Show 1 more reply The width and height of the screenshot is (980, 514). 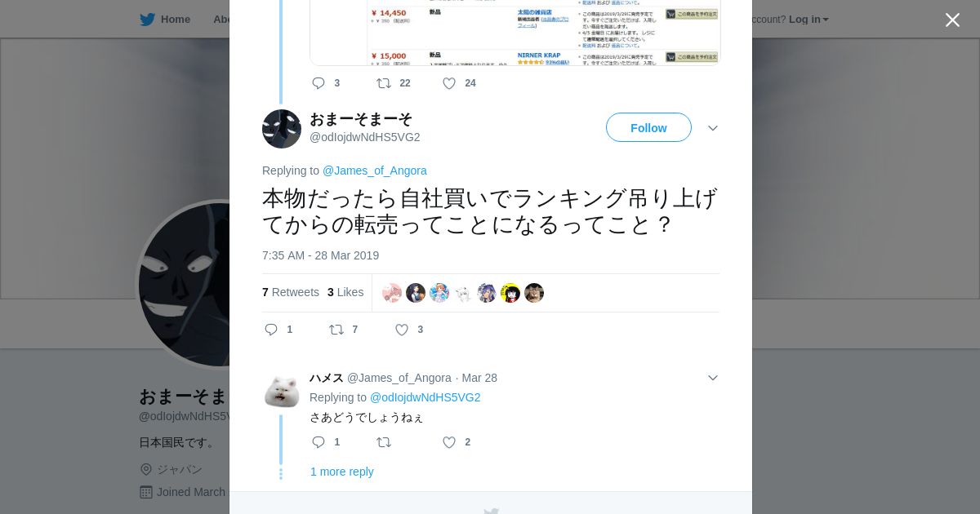(x=342, y=472)
